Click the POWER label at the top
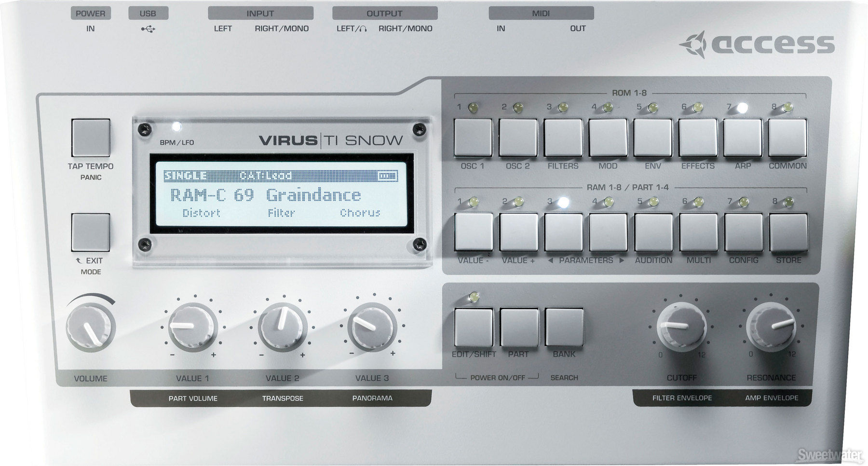The height and width of the screenshot is (466, 868). coord(91,13)
